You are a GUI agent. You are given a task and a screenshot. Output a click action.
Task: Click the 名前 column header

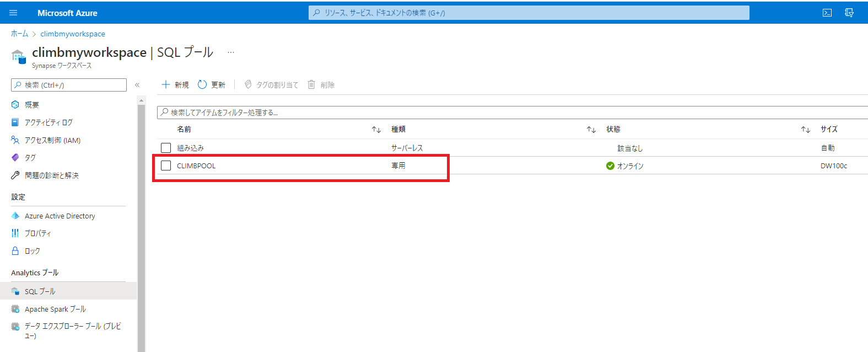coord(184,129)
